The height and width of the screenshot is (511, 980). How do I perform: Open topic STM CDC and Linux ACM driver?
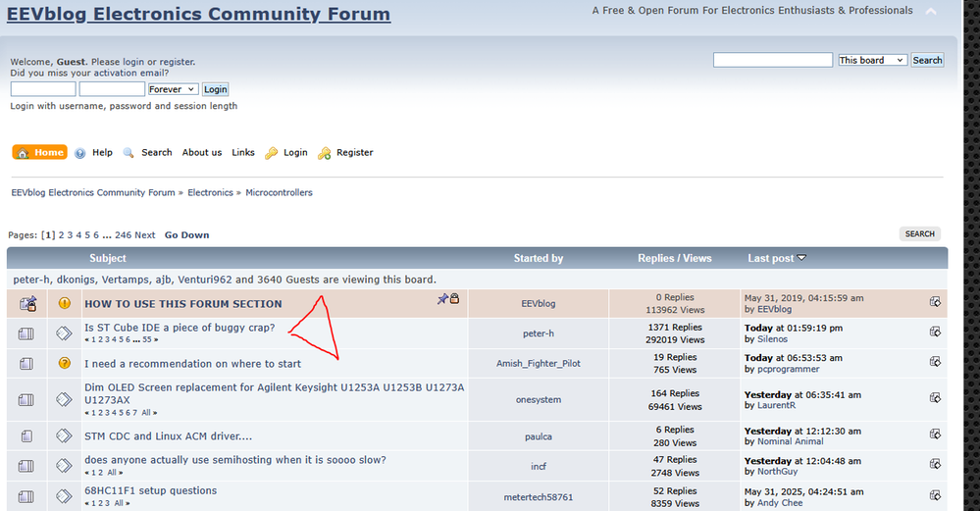tap(168, 436)
